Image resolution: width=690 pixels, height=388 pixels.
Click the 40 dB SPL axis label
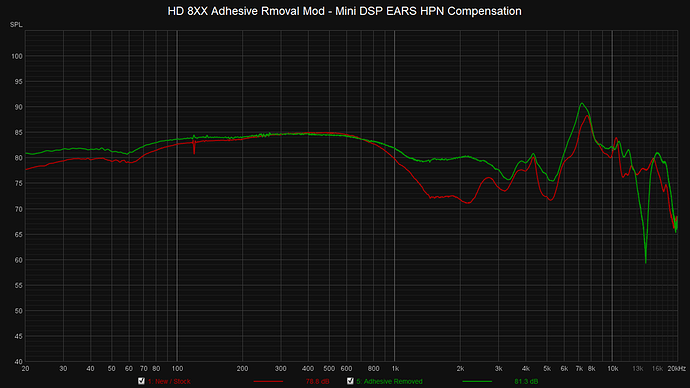click(18, 362)
